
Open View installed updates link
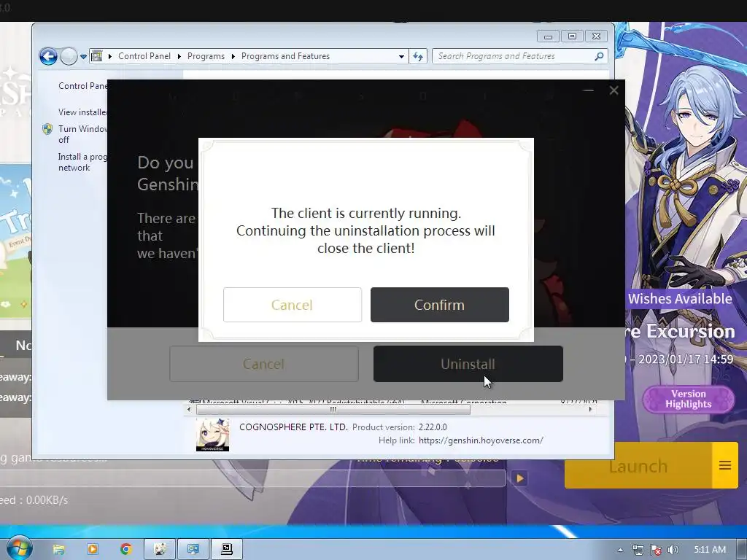tap(83, 112)
